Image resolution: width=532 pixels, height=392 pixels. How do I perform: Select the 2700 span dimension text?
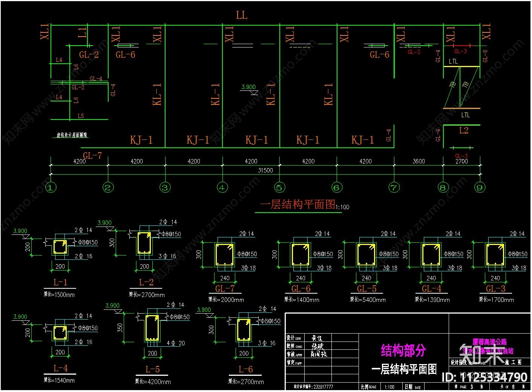[x=461, y=161]
